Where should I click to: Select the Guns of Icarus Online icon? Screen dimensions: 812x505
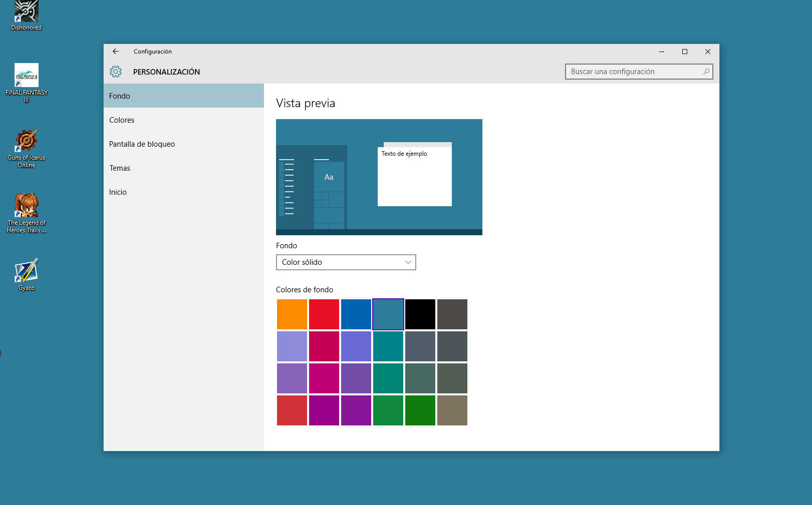pyautogui.click(x=27, y=149)
